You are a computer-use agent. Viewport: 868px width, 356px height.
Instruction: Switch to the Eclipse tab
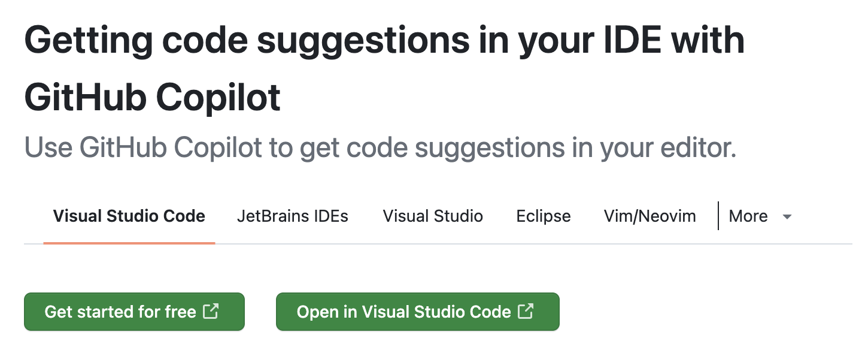tap(543, 216)
